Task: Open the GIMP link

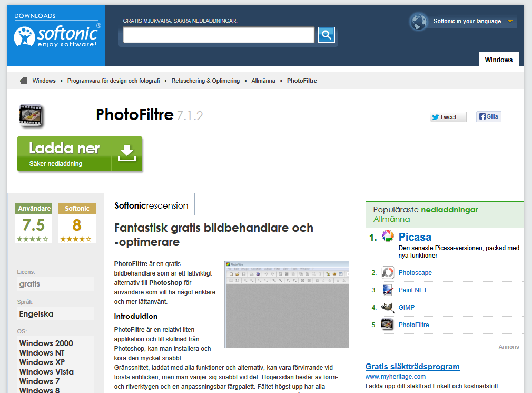Action: click(x=407, y=308)
